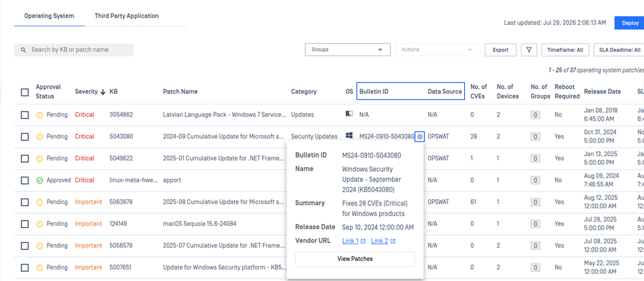Expand the Timeframe: All filter
Viewport: 644px width, 281px height.
click(565, 50)
